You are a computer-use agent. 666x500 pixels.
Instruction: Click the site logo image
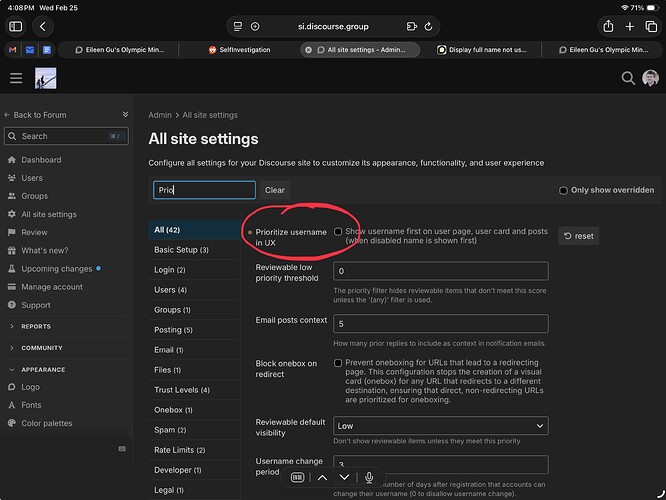tap(45, 78)
